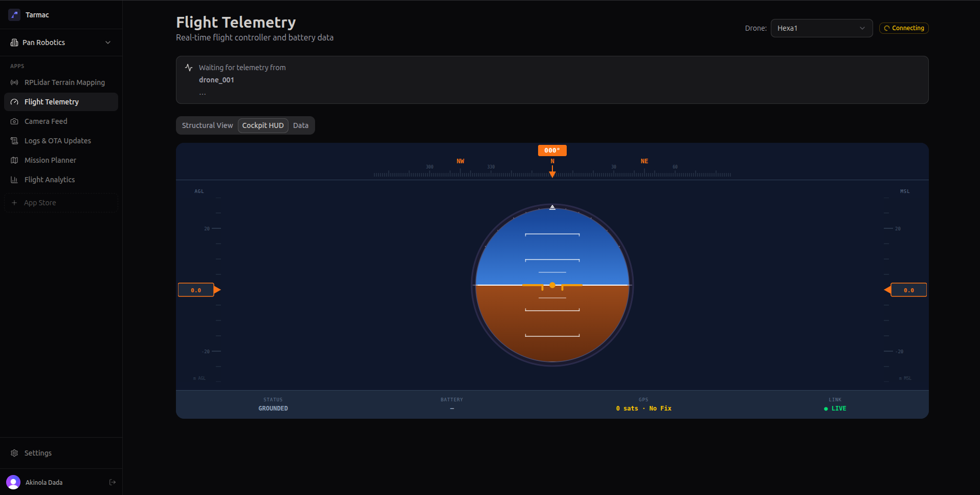Open Mission Planner app

tap(61, 160)
